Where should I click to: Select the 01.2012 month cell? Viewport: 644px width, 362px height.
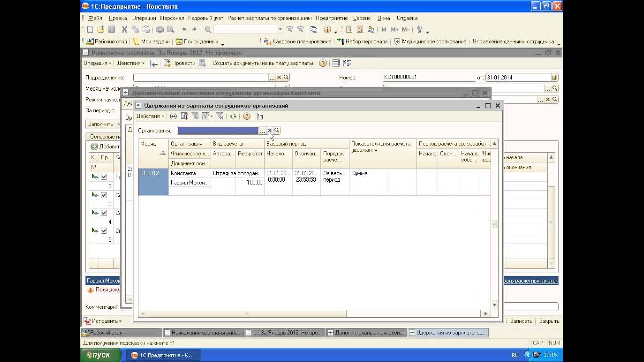tap(153, 182)
